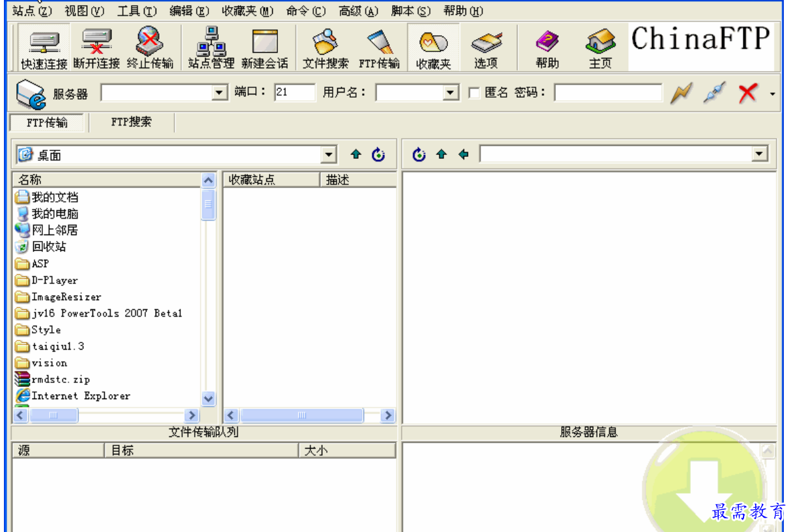The height and width of the screenshot is (532, 791).
Task: Click the 快速连接 quick connect icon
Action: pos(44,48)
